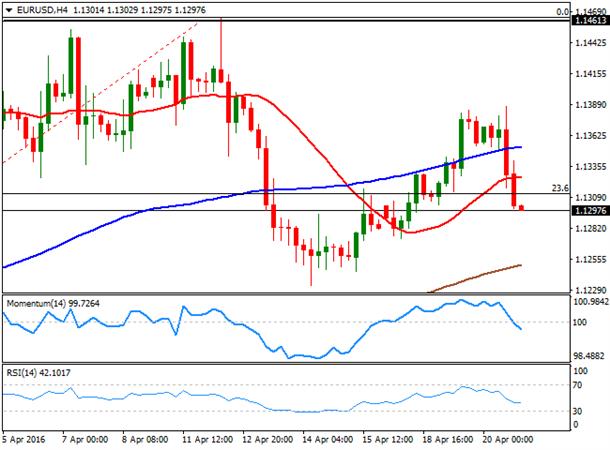This screenshot has height=450, width=610.
Task: Select the 11 Apr 12:00 time label
Action: pyautogui.click(x=208, y=440)
